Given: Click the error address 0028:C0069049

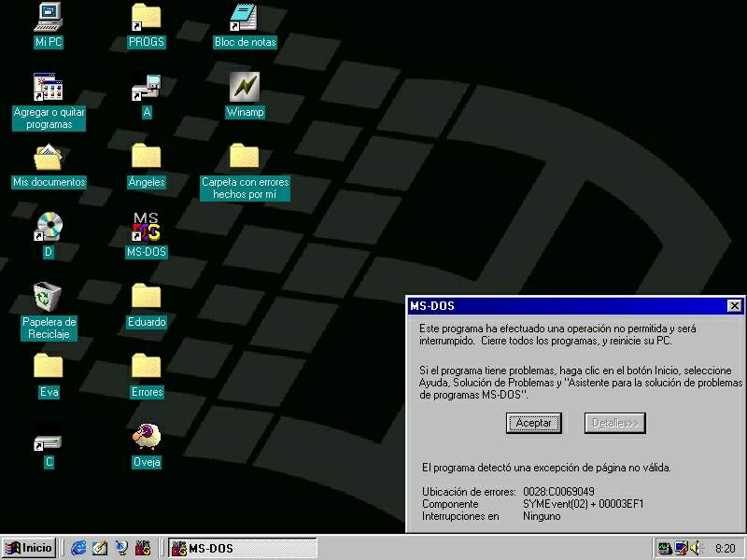Looking at the screenshot, I should pyautogui.click(x=558, y=492).
